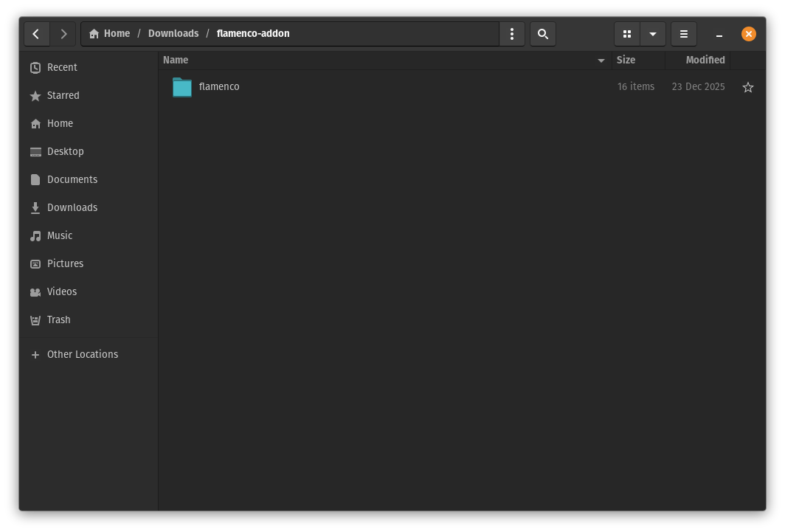The image size is (785, 532).
Task: Open Other Locations in sidebar
Action: point(82,354)
